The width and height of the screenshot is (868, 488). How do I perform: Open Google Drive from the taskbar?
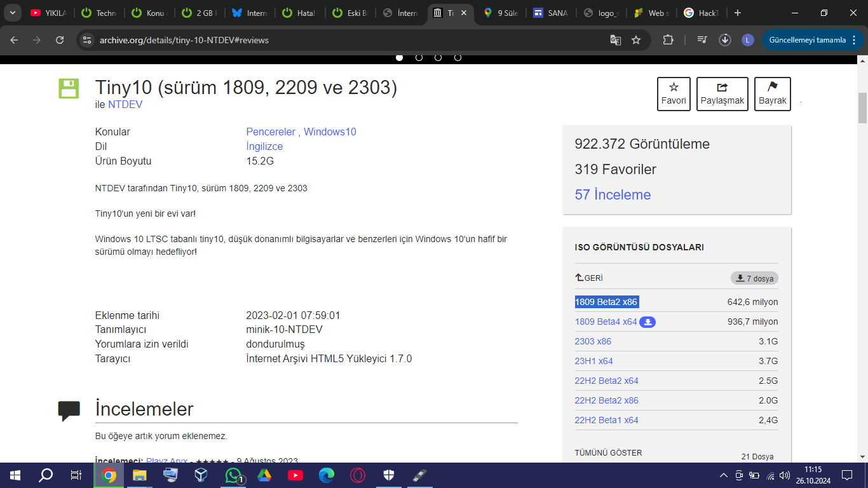pos(264,475)
